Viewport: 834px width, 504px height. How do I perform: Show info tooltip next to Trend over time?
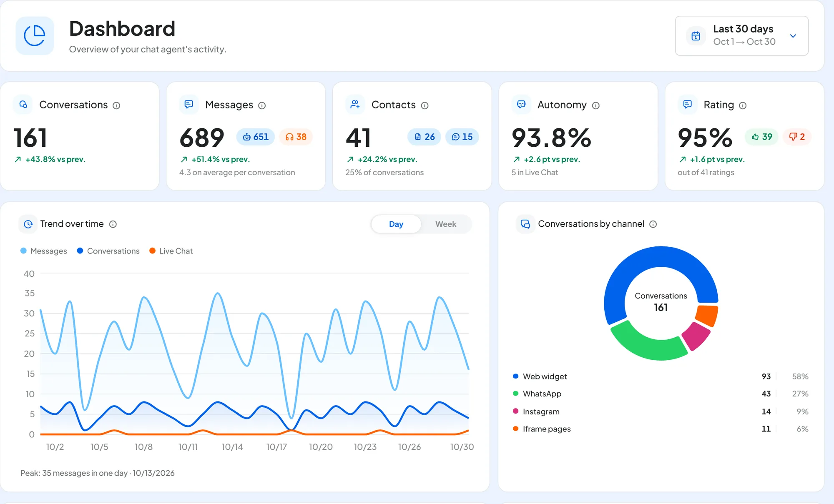tap(113, 224)
